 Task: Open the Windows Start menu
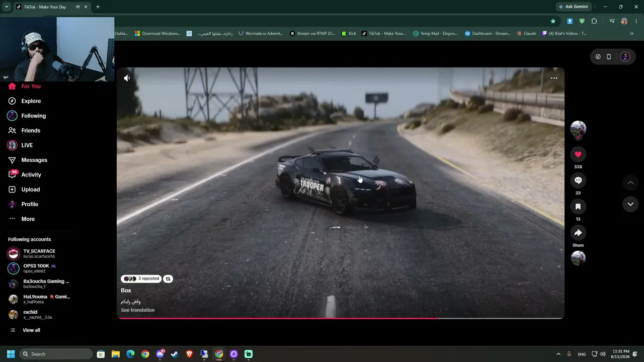[x=11, y=354]
